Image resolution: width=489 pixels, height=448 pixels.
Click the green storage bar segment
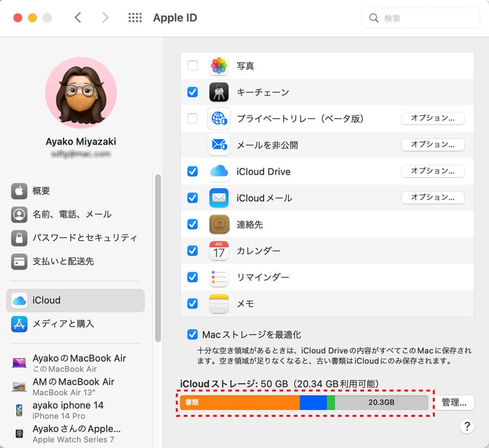(x=331, y=402)
